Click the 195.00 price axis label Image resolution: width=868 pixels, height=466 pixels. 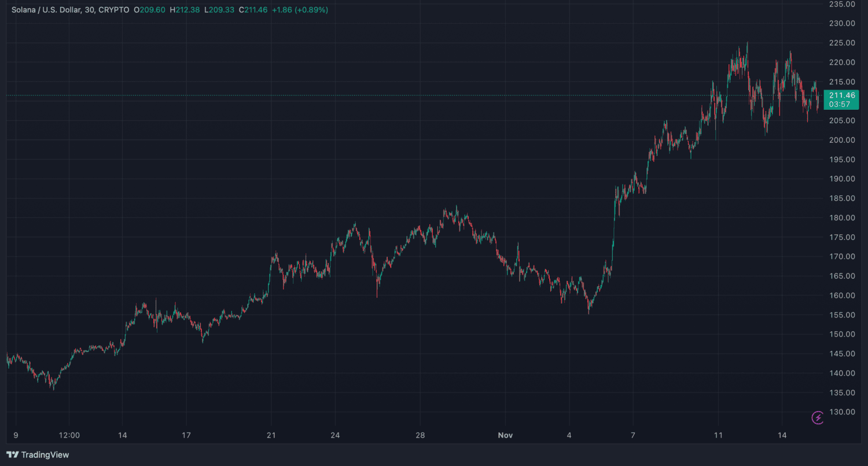pos(842,160)
